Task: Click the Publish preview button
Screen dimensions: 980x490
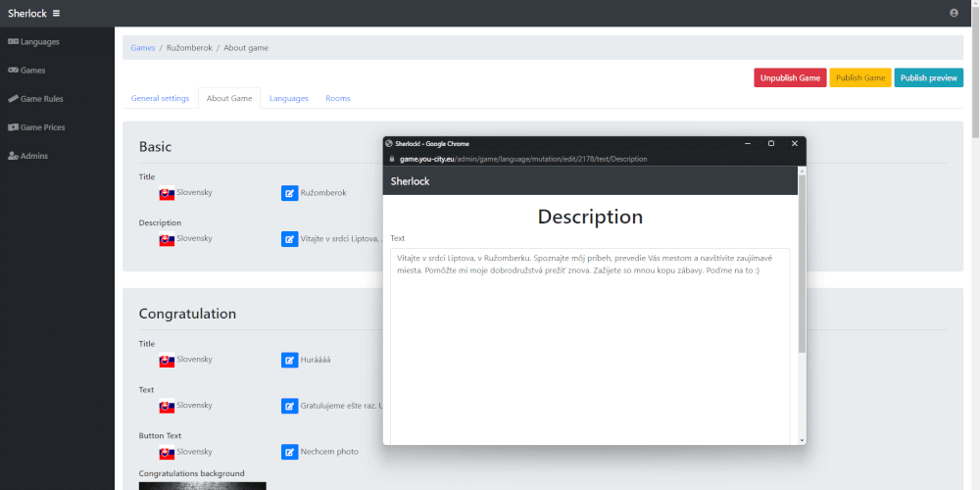Action: point(928,78)
